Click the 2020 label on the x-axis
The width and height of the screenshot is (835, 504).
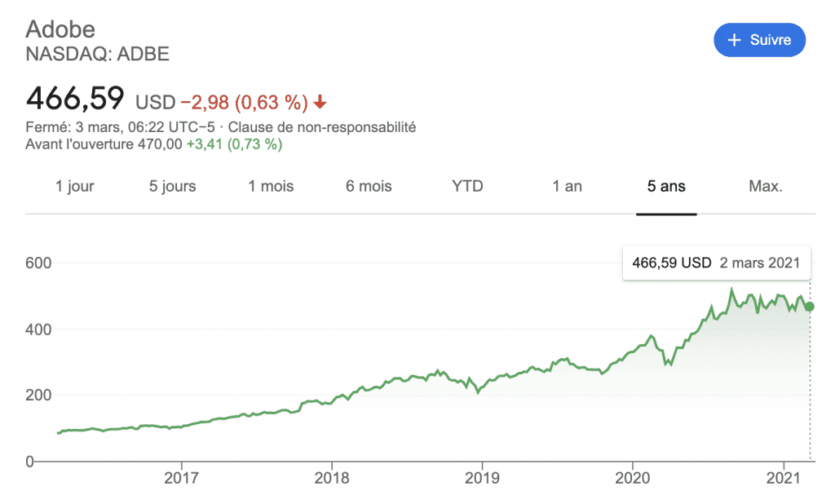[x=633, y=475]
